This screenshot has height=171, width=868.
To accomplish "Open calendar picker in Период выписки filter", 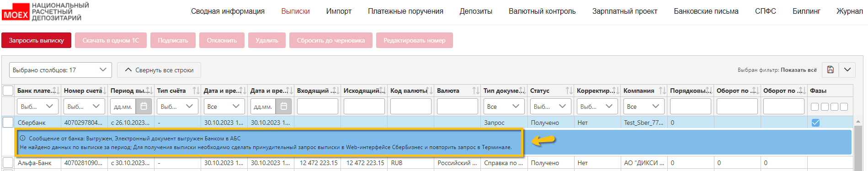I will pos(144,106).
